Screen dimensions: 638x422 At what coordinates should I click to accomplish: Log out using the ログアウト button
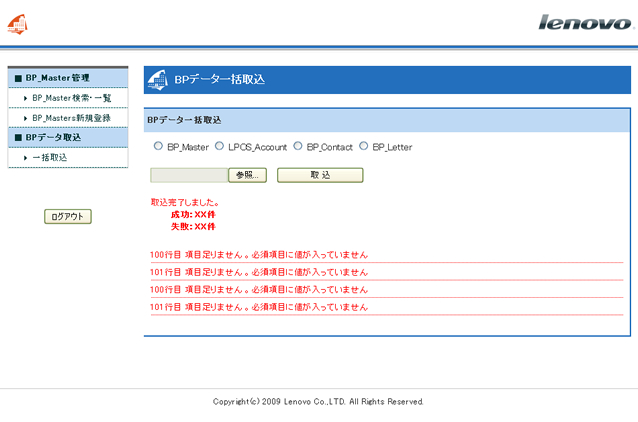(x=68, y=216)
